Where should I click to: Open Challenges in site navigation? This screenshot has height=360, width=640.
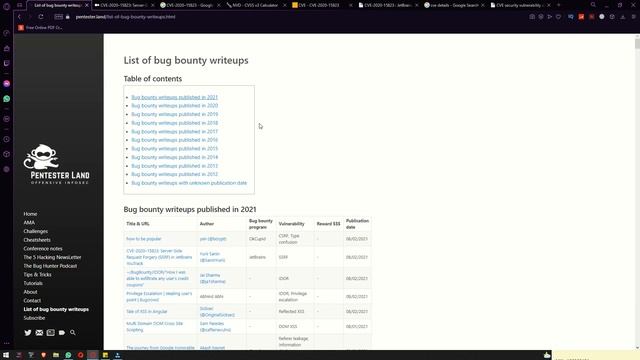point(36,231)
